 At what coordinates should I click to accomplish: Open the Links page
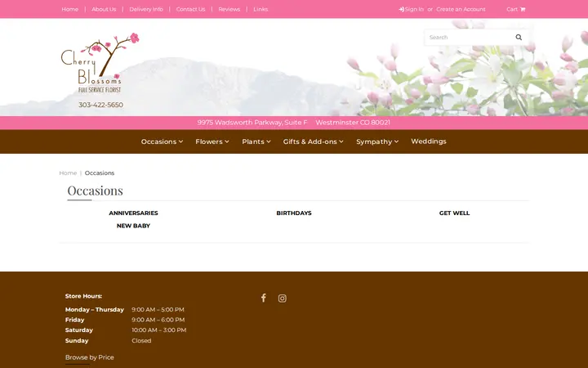(x=261, y=9)
